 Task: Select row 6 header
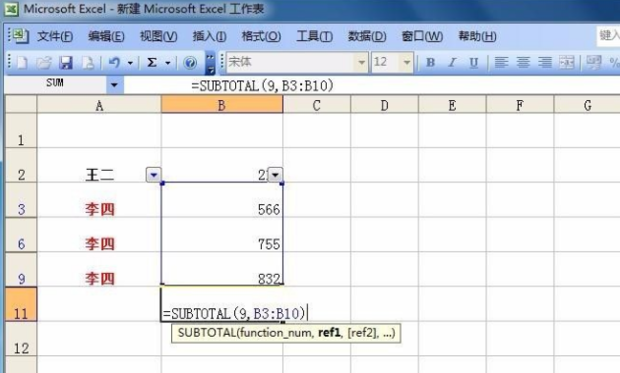pyautogui.click(x=21, y=235)
